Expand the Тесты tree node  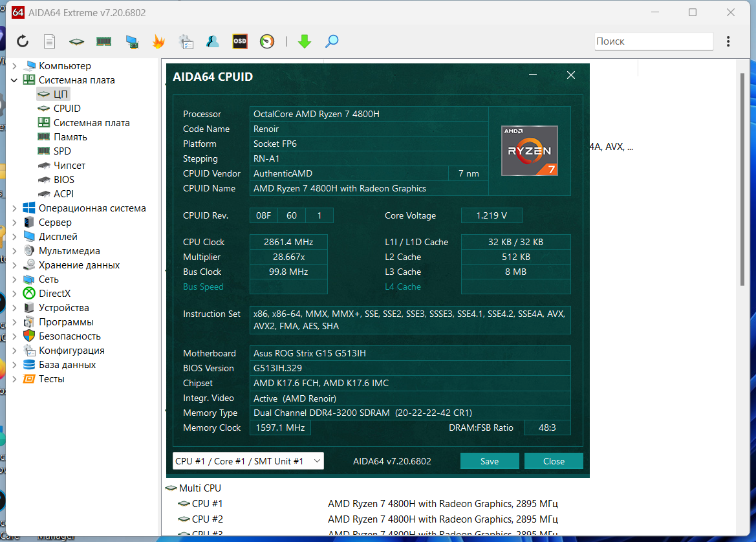tap(14, 379)
